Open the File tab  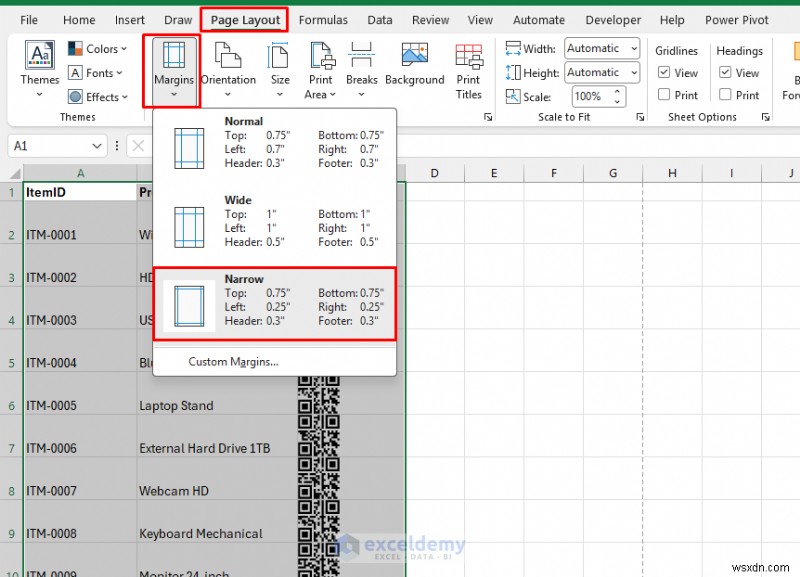pos(29,20)
